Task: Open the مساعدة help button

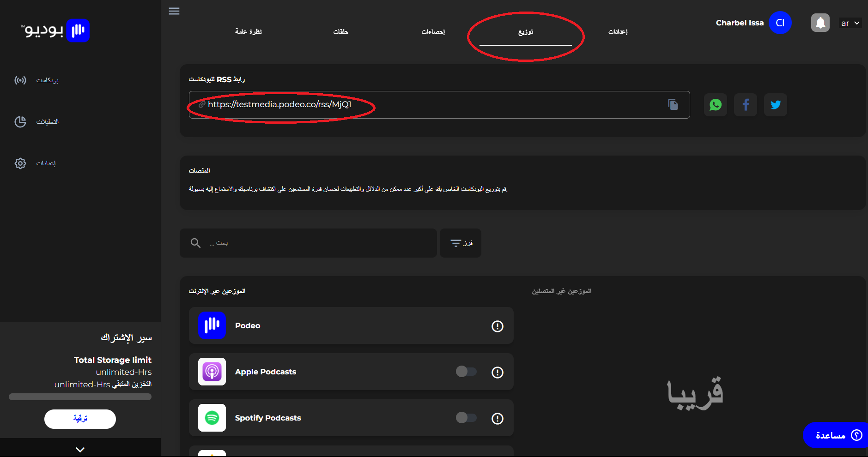Action: click(835, 435)
